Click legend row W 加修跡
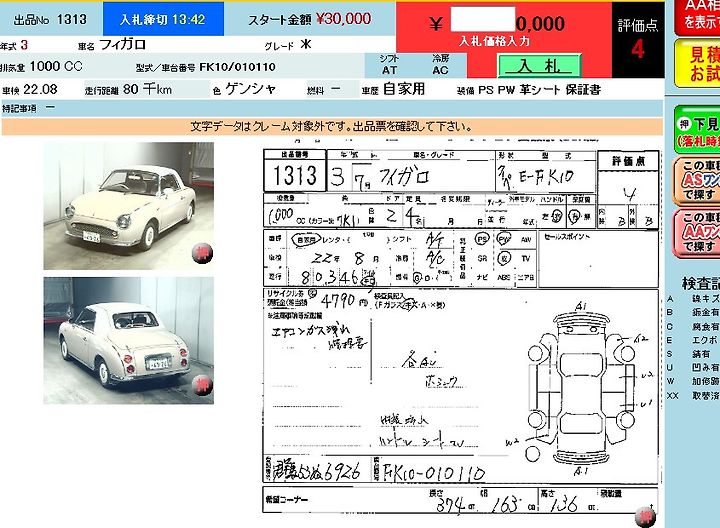 [693, 381]
